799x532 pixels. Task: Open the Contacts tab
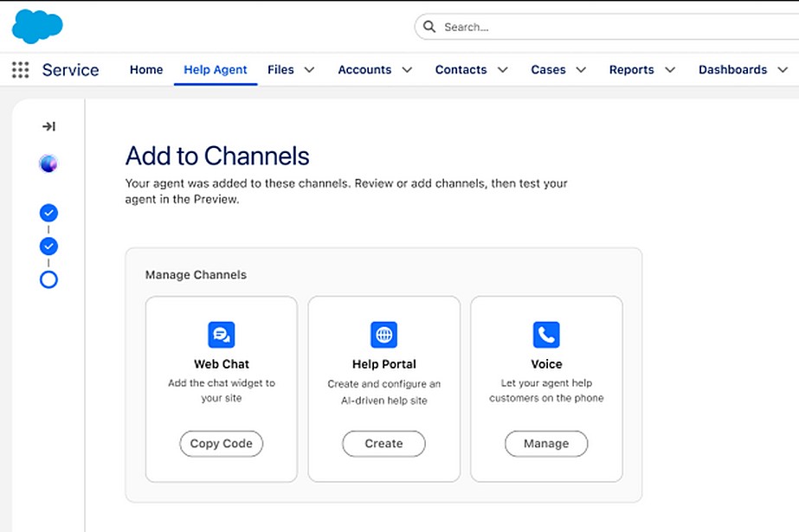(x=461, y=70)
